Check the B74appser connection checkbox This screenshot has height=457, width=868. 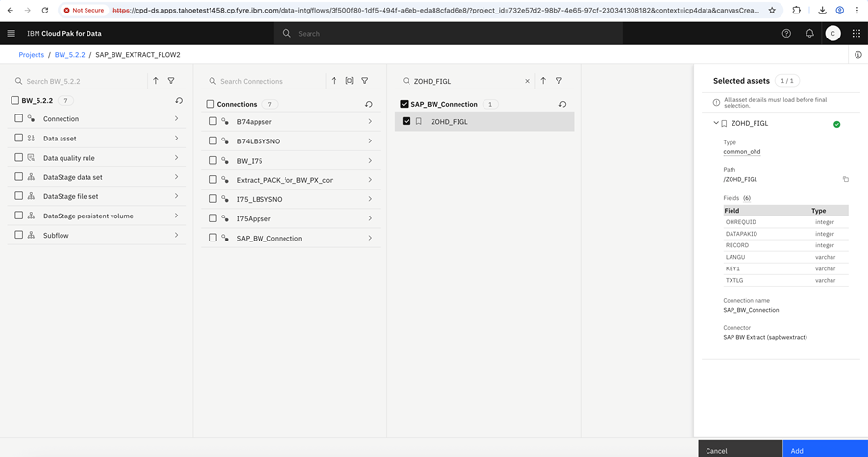point(212,121)
